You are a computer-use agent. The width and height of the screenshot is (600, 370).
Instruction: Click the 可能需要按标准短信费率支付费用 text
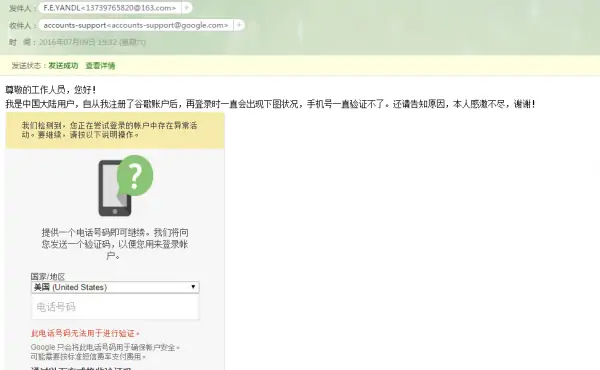(88, 357)
